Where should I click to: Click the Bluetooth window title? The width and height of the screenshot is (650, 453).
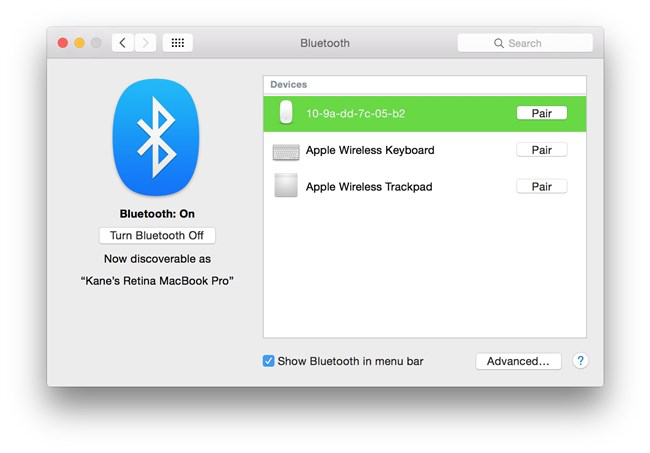325,43
